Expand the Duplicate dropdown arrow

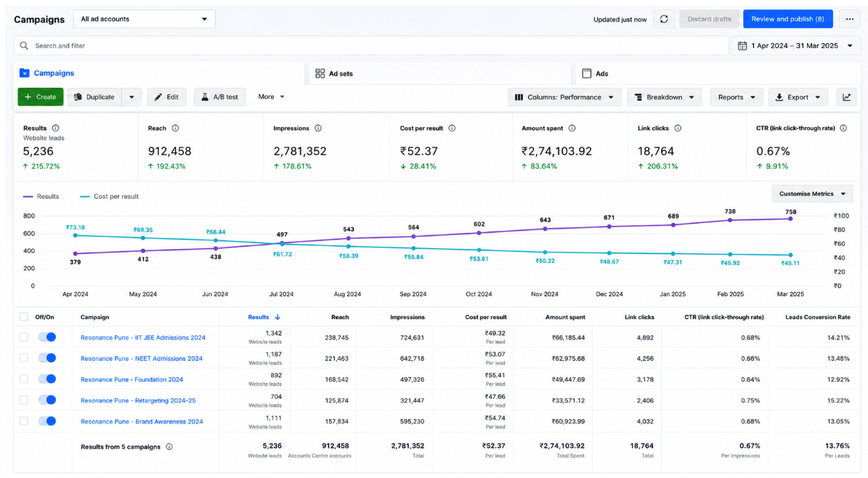click(131, 97)
